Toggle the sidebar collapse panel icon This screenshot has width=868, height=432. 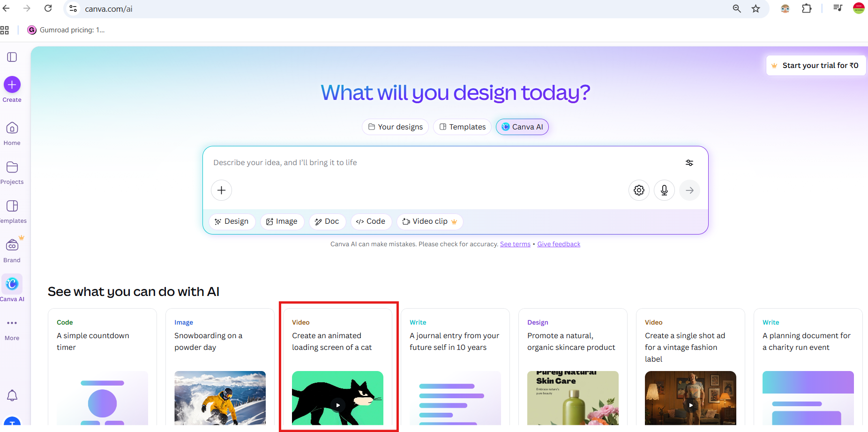tap(12, 57)
